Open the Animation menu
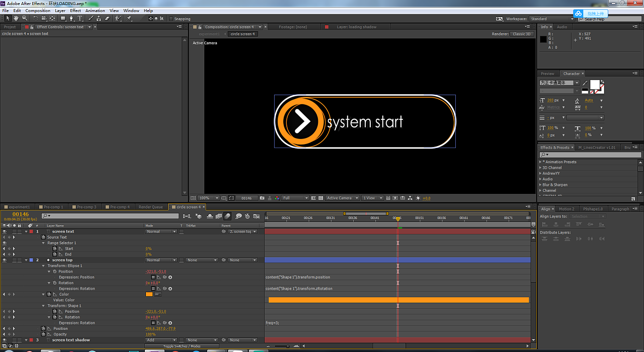Image resolution: width=644 pixels, height=352 pixels. coord(95,11)
